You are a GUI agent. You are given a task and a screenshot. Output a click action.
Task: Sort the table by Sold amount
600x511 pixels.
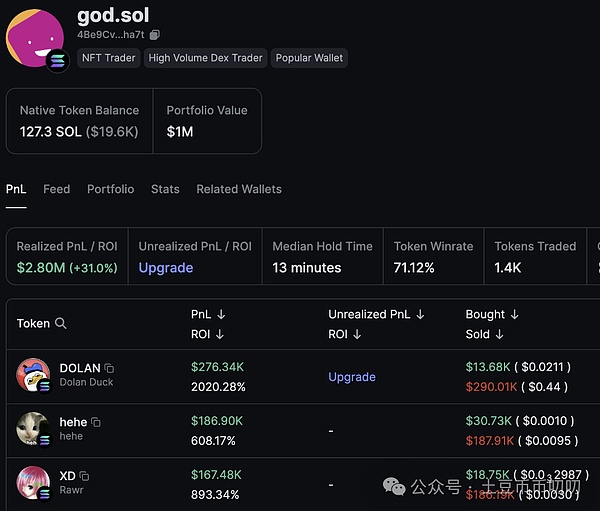499,334
